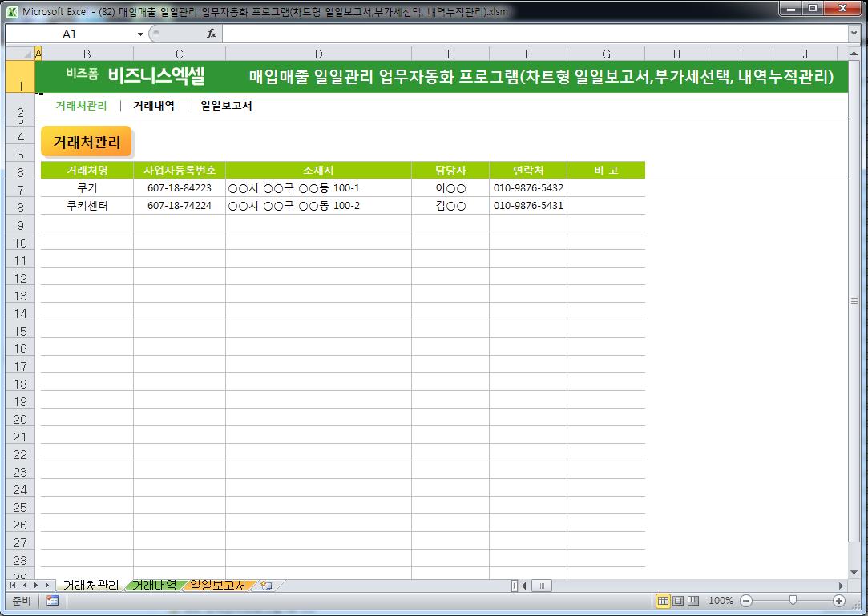Go to the last sheet with navigation arrow
The width and height of the screenshot is (868, 616).
49,586
